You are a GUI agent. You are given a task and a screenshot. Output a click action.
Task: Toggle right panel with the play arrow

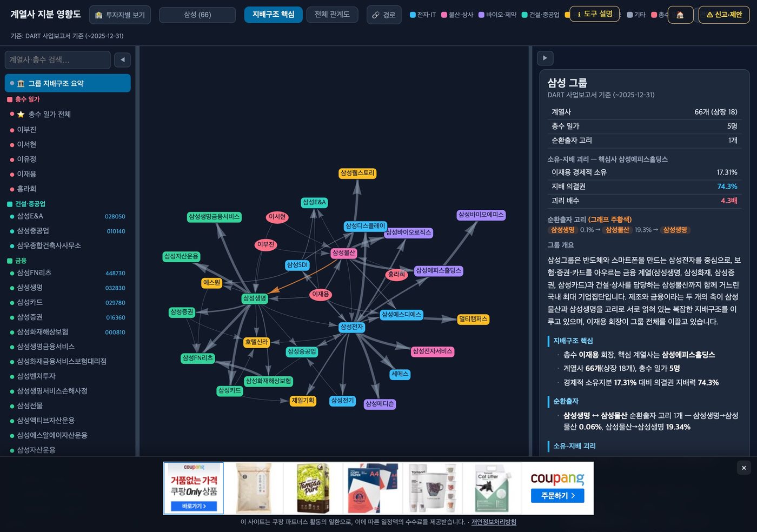(544, 58)
